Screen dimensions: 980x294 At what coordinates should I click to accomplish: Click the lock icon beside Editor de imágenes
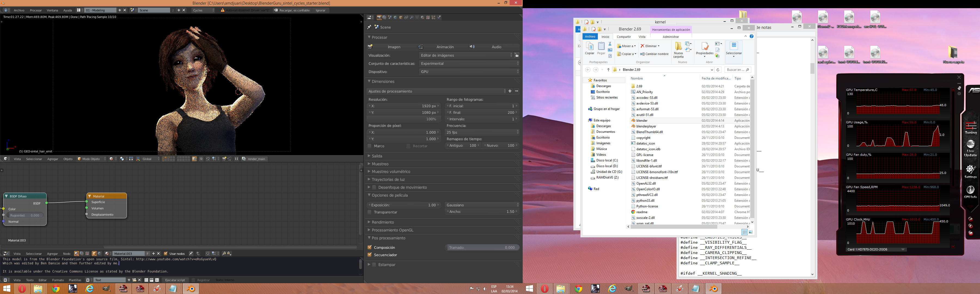tap(516, 56)
